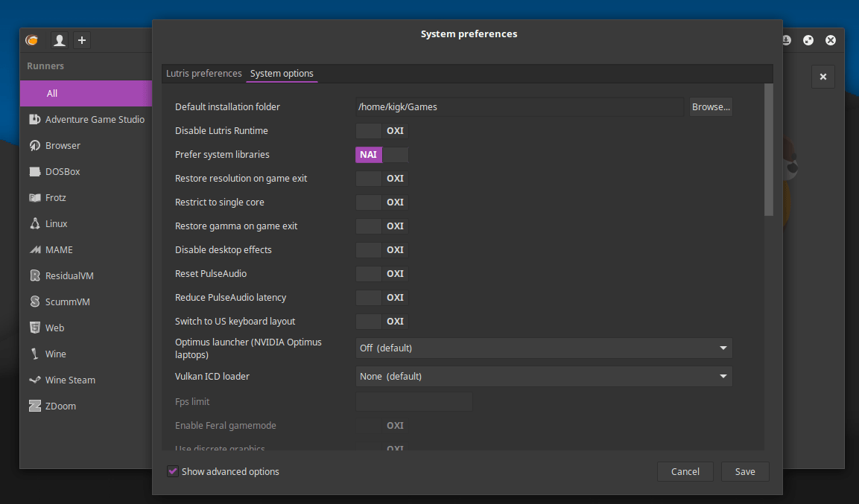The image size is (859, 504).
Task: Click the Fps limit input field
Action: [414, 402]
